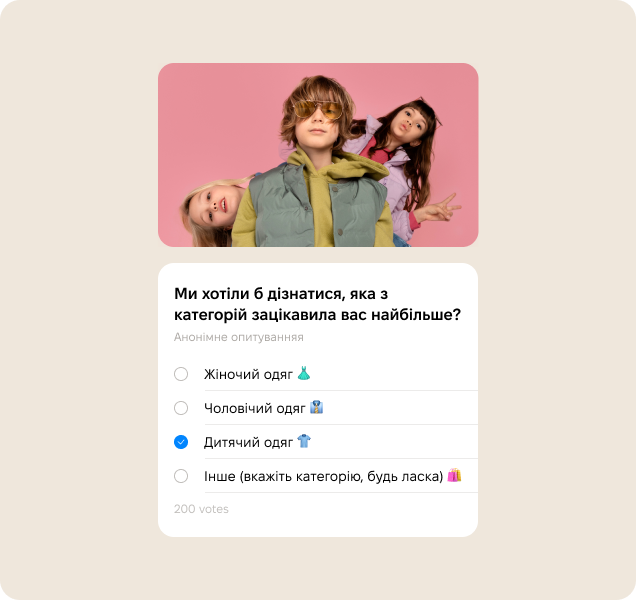Click the blonde girl in the photo
Image resolution: width=636 pixels, height=600 pixels.
coord(213,213)
